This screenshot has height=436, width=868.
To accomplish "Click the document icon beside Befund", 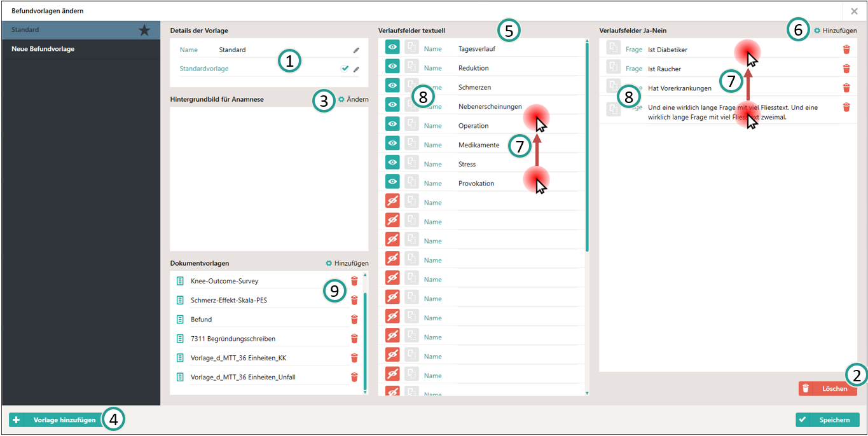I will 179,320.
